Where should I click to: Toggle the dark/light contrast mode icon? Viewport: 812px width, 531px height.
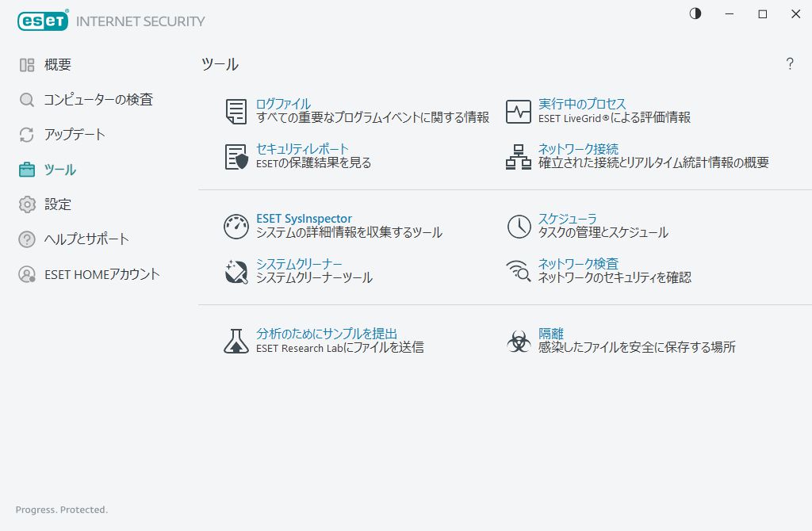(x=695, y=13)
